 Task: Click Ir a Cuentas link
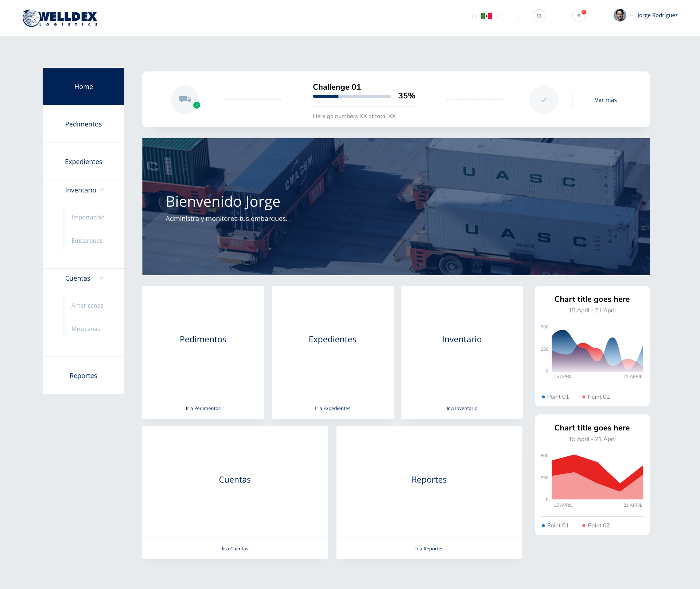pos(235,549)
